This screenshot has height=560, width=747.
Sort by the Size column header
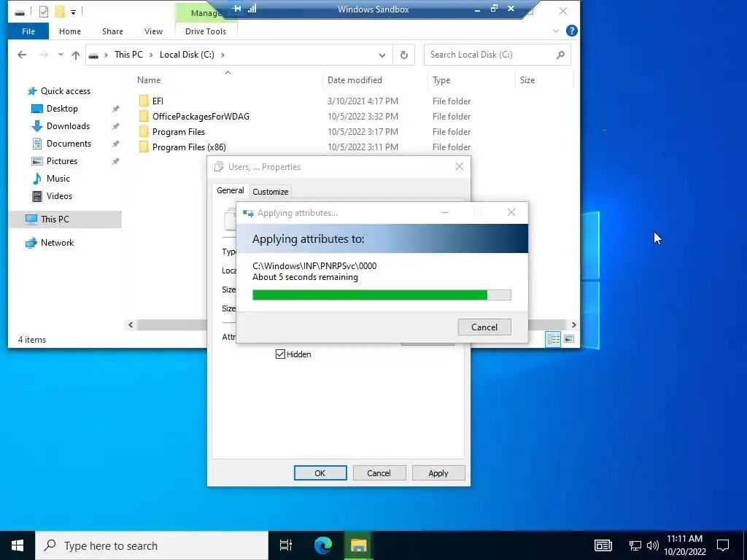[527, 80]
